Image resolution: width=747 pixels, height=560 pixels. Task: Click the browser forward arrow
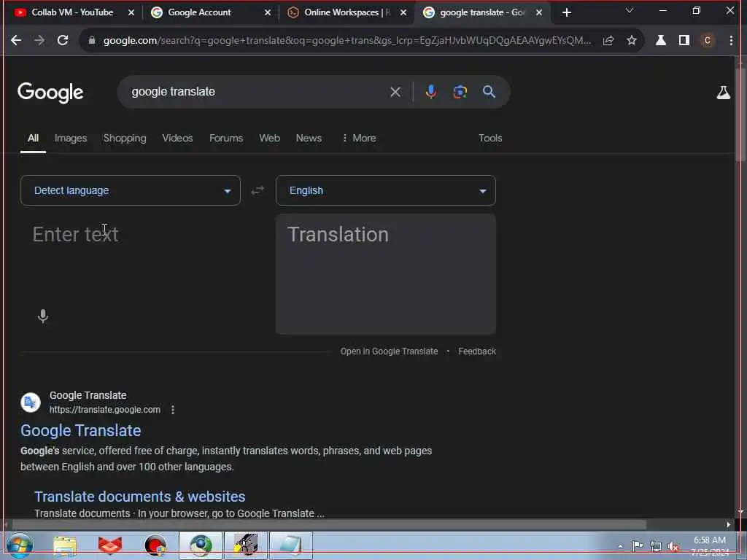[x=39, y=41]
